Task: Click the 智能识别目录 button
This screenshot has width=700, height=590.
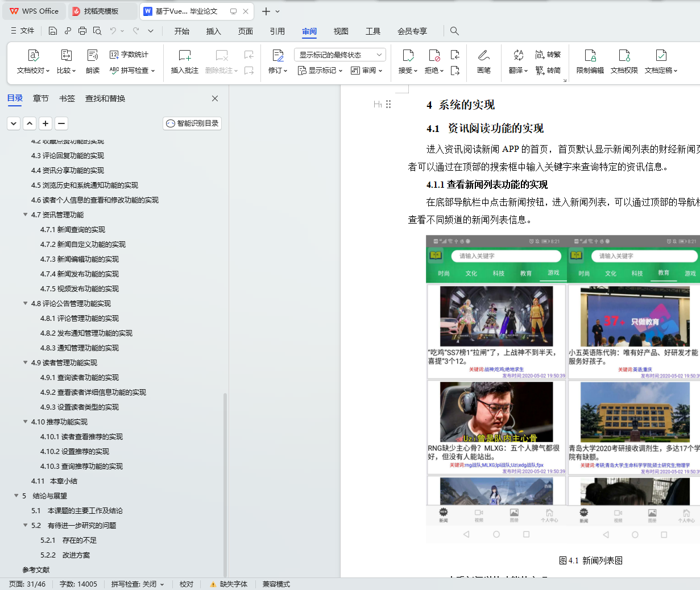Action: [x=192, y=123]
